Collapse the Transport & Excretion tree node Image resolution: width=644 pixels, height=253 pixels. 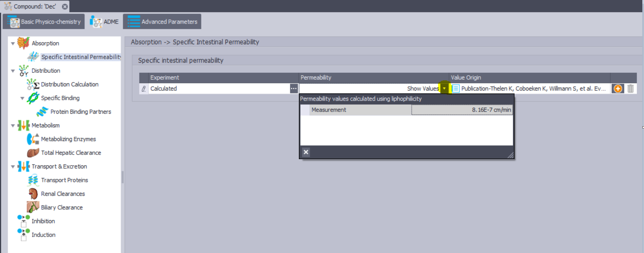pos(13,166)
